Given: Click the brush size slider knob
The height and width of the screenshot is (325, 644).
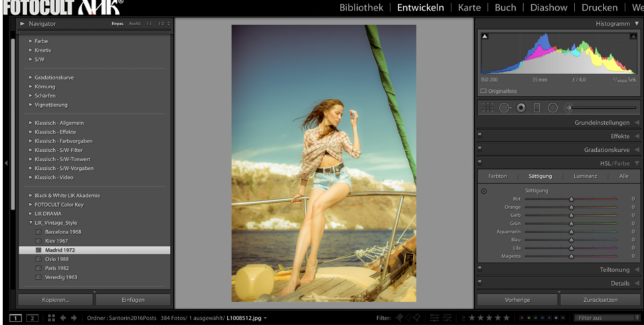Looking at the screenshot, I should 569,108.
